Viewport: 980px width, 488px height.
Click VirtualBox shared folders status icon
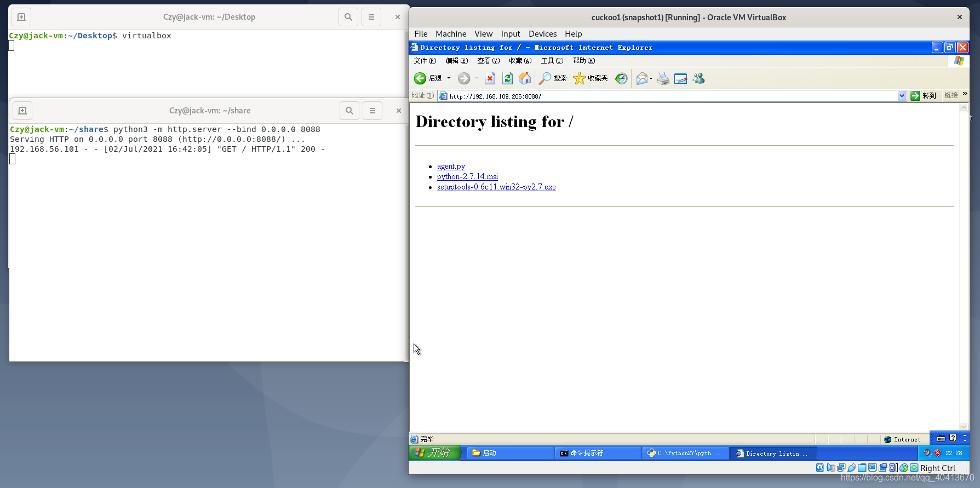[862, 468]
